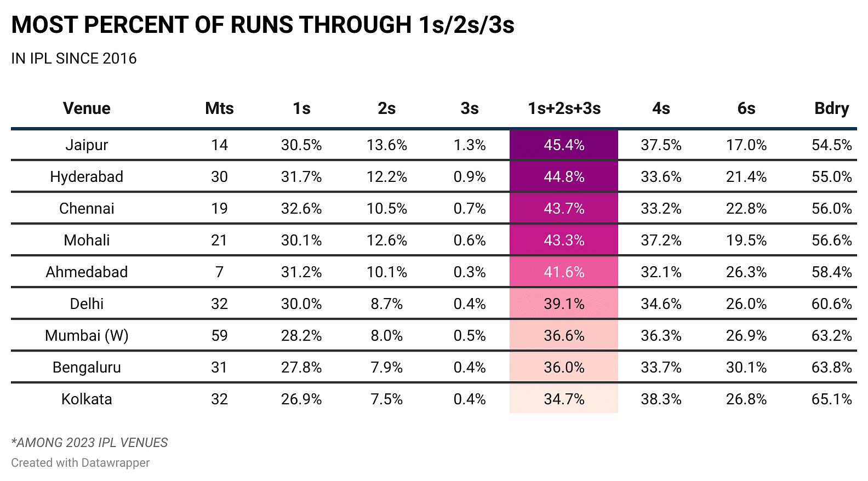This screenshot has height=481, width=868.
Task: Click Jaipur's dark purple 45.4% cell
Action: (x=564, y=145)
